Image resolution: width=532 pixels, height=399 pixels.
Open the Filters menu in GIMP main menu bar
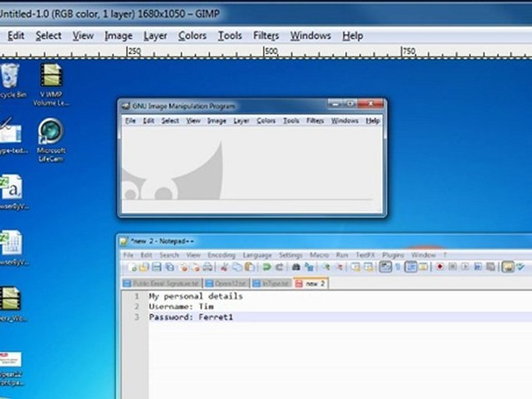(x=266, y=35)
